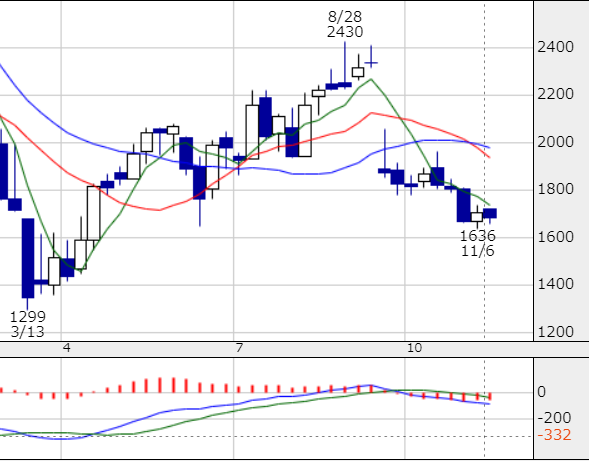Click the MACD -200 axis label
This screenshot has height=461, width=589.
(554, 418)
